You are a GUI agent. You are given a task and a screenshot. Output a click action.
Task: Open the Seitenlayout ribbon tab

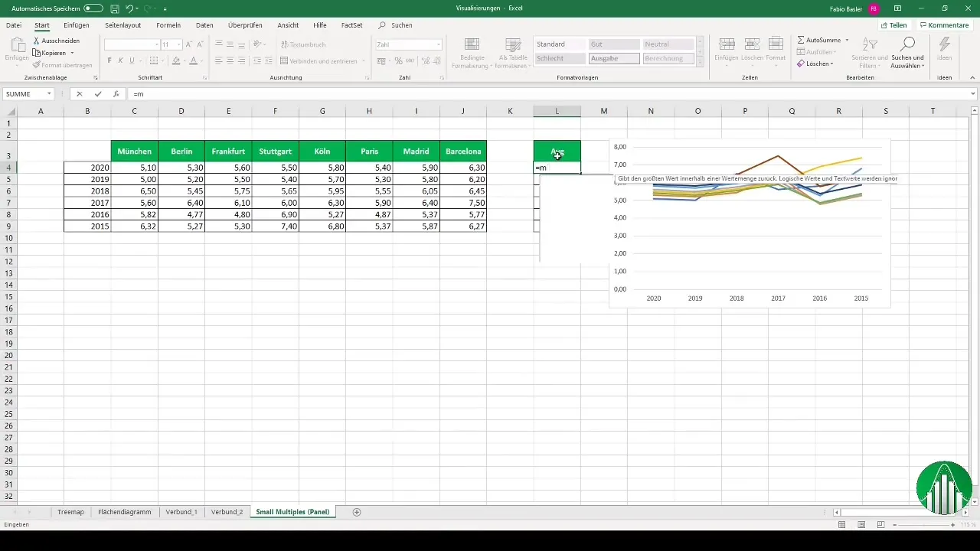pyautogui.click(x=123, y=25)
